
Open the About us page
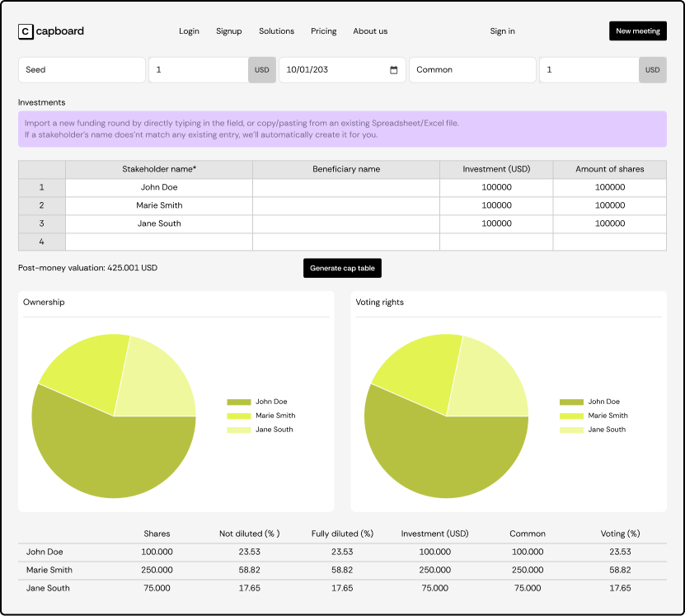point(370,31)
